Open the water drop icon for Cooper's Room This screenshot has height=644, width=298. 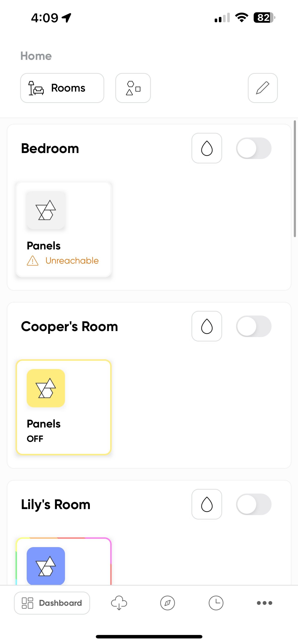(x=207, y=326)
